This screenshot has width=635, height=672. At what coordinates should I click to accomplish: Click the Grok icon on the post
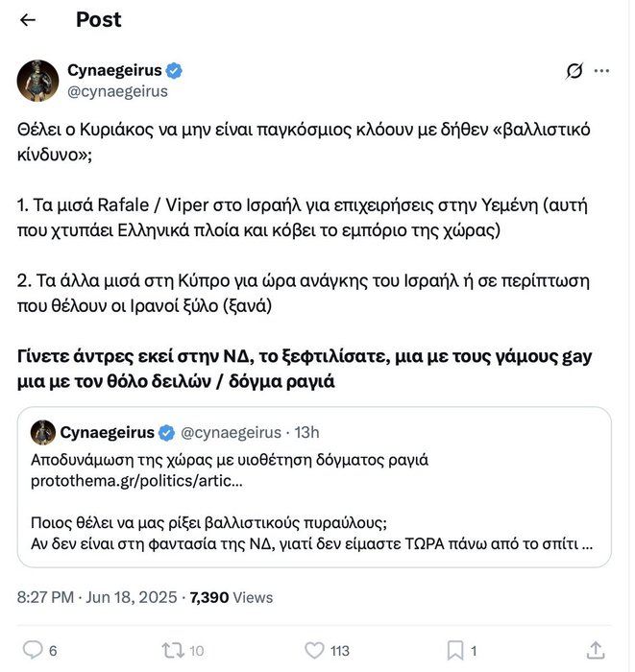[574, 71]
